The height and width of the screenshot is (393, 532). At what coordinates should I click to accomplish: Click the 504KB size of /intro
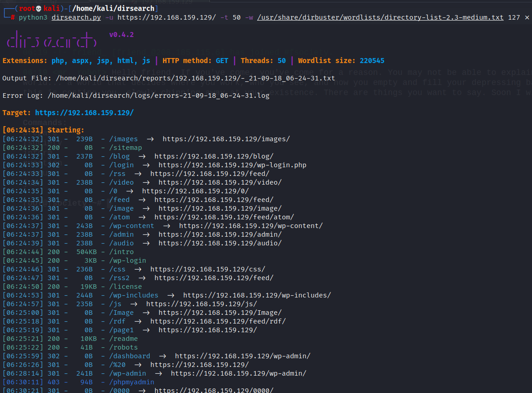click(86, 252)
